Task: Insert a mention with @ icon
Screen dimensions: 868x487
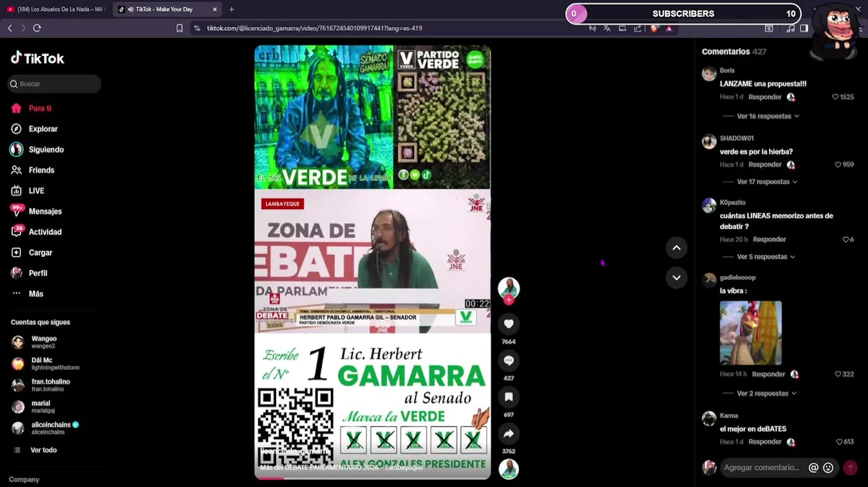Action: [x=813, y=468]
